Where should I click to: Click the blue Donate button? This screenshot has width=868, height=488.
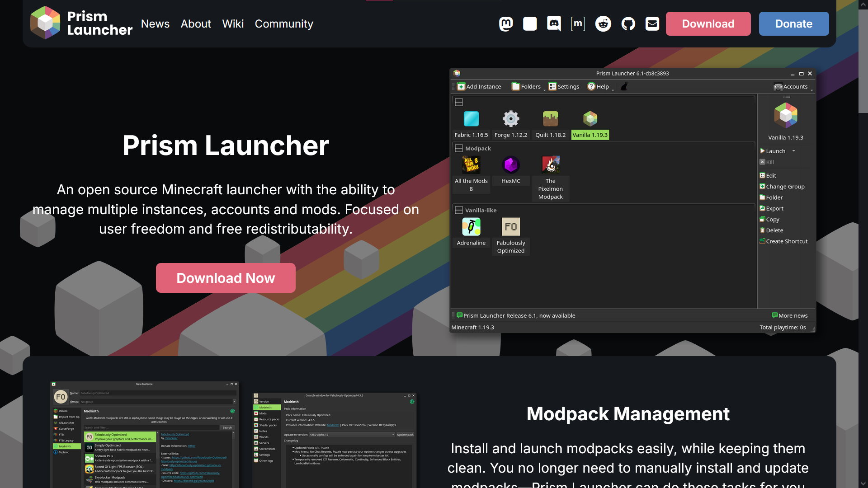pyautogui.click(x=793, y=24)
